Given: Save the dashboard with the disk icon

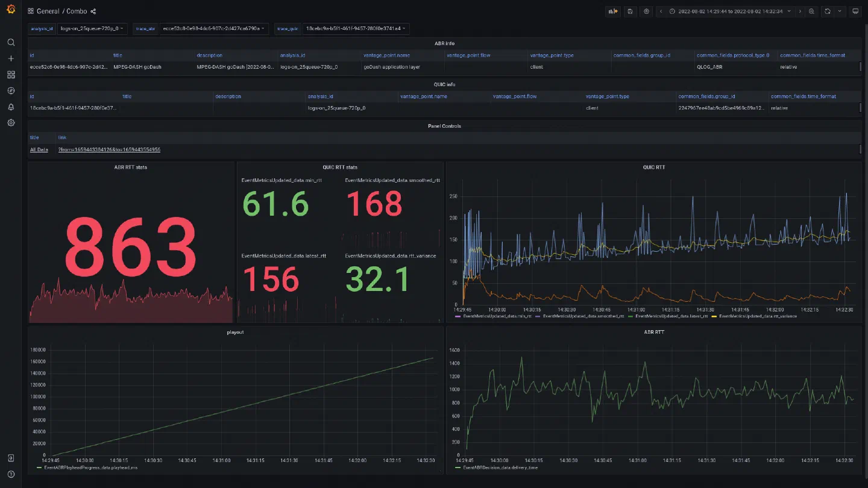Looking at the screenshot, I should point(630,11).
